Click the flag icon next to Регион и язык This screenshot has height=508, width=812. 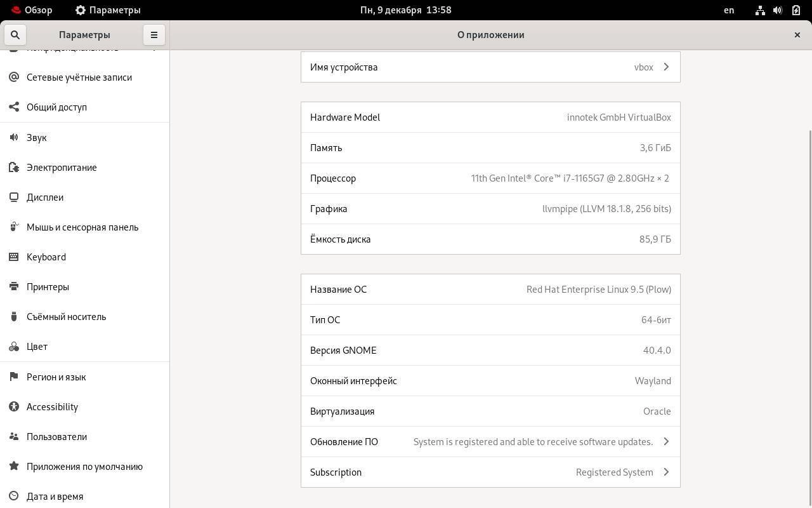pos(14,377)
